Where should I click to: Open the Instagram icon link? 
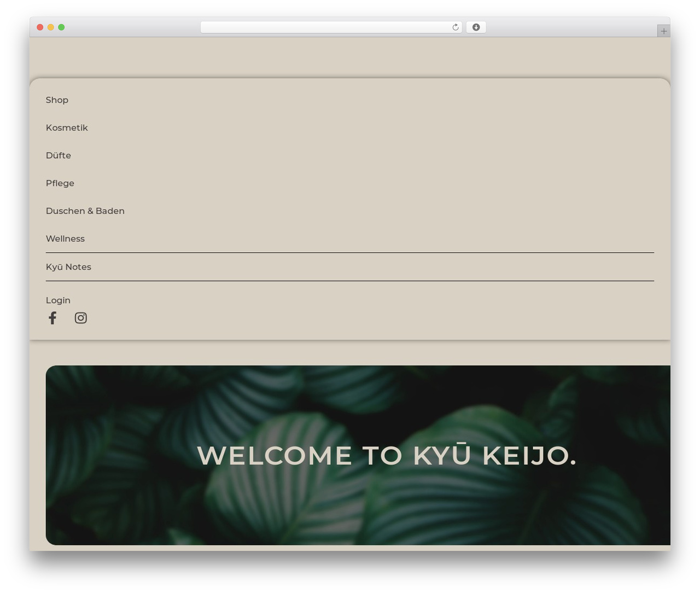tap(81, 318)
